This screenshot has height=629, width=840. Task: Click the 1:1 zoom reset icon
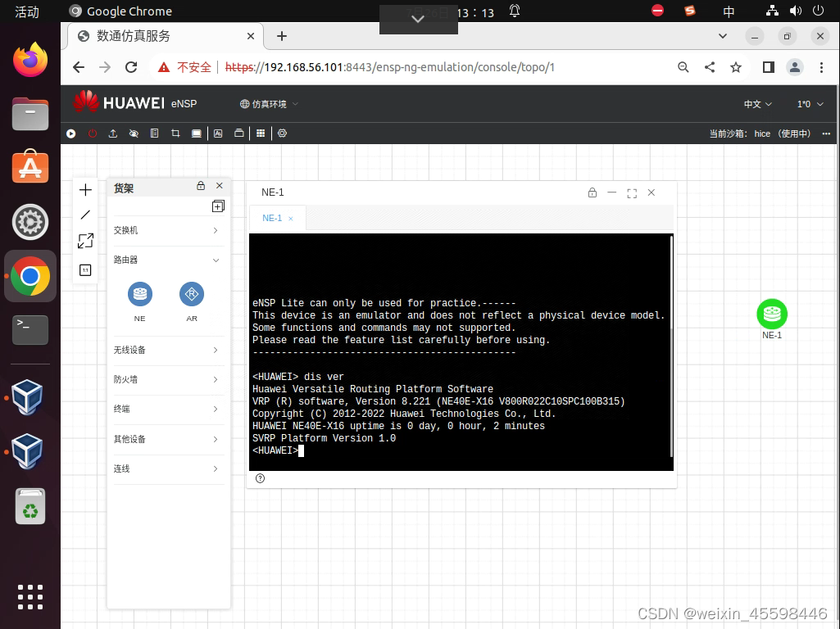[85, 269]
